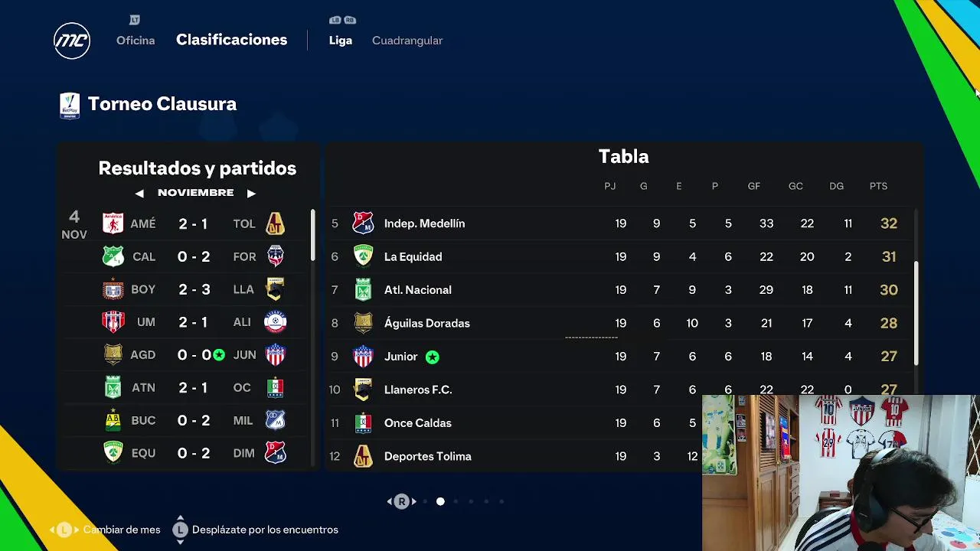Click Indep. Medellín crest in the table
The image size is (980, 551).
pos(363,223)
